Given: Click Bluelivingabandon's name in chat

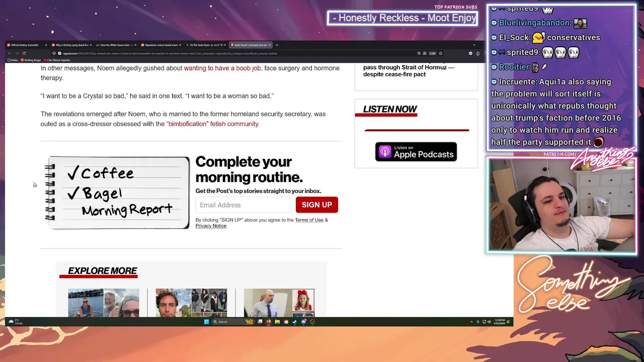Looking at the screenshot, I should [x=535, y=23].
